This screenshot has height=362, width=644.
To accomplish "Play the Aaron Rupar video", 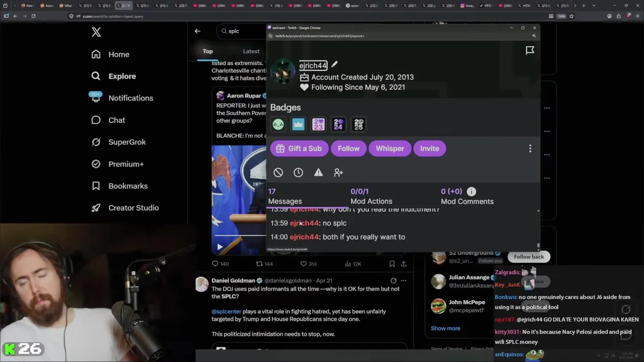I will [x=220, y=247].
